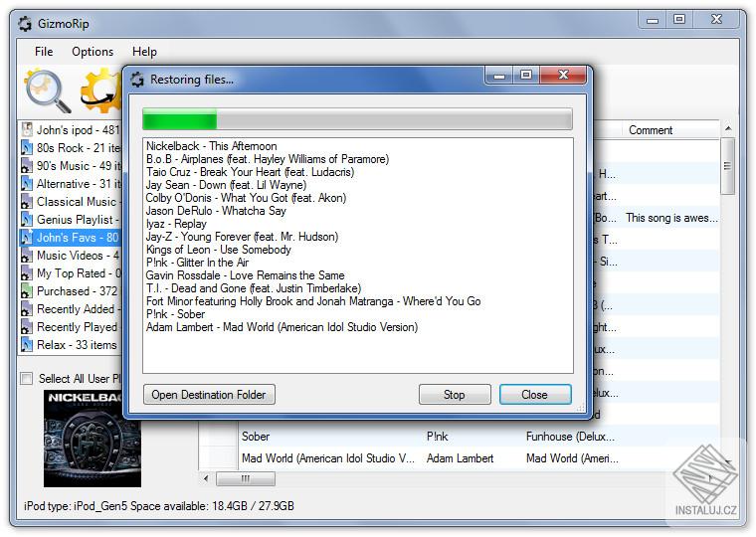The width and height of the screenshot is (756, 537).
Task: Click the Restoring files dialog title icon
Action: [x=137, y=79]
